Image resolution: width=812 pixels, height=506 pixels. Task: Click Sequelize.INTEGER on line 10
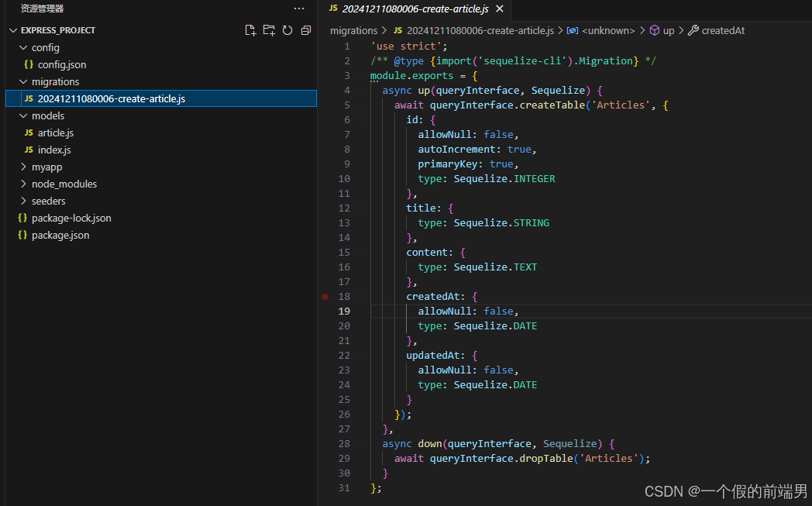click(x=504, y=179)
